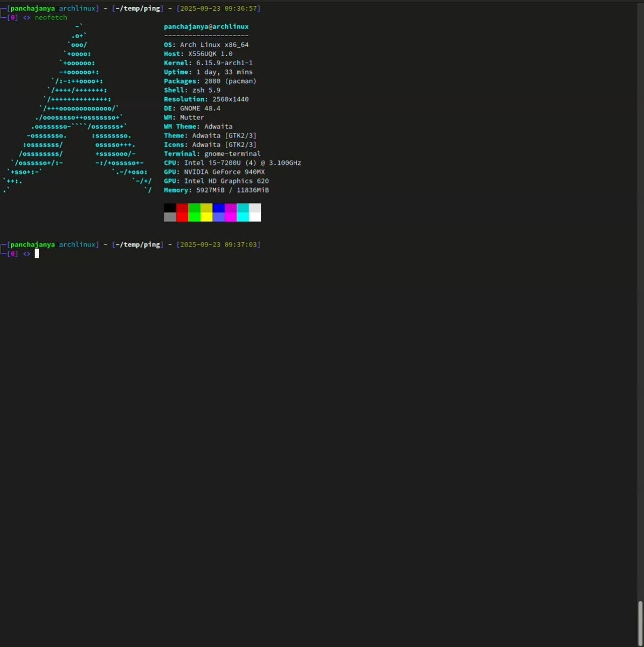Click the Theme: Adwaita [GTK2/3] line

(210, 136)
